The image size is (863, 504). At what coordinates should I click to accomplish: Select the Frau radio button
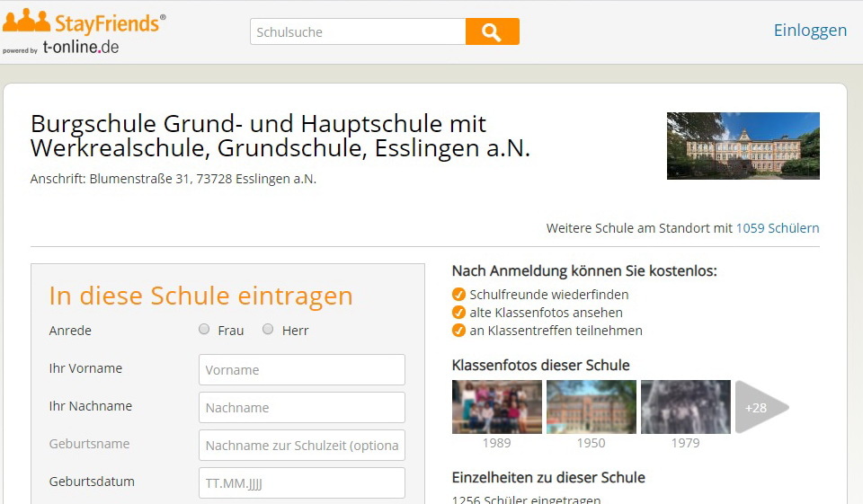[x=204, y=330]
